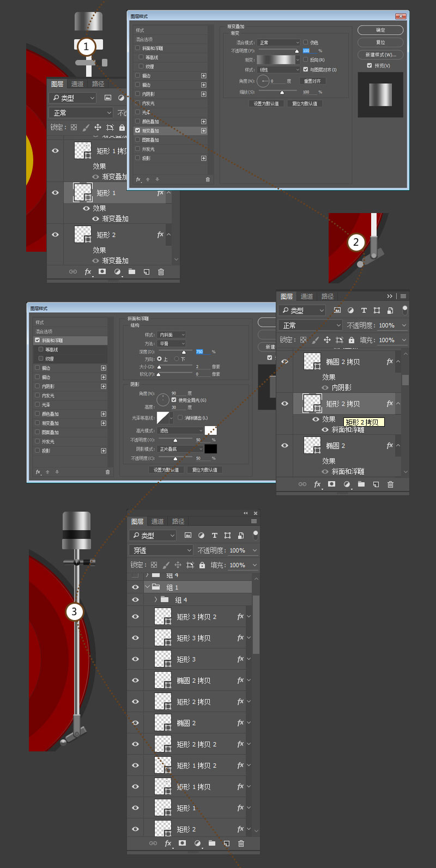Open the 路径 tab above the 矩形 1 渐变叠加 layer

[98, 84]
